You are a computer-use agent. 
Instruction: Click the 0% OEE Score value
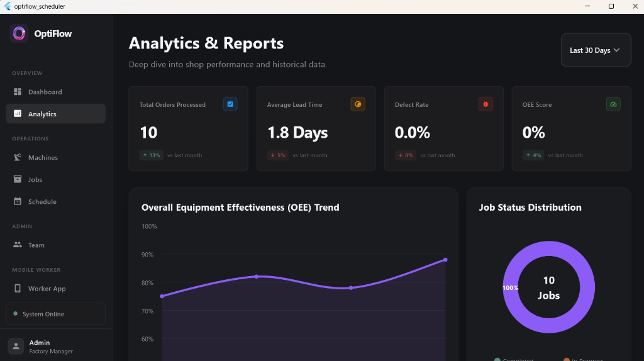click(x=533, y=132)
